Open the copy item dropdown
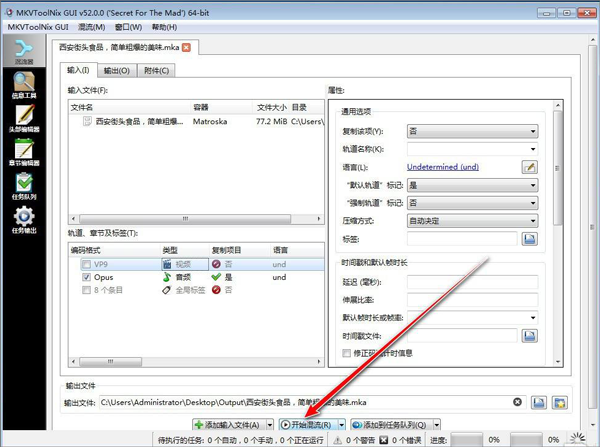600x447 pixels. [473, 131]
